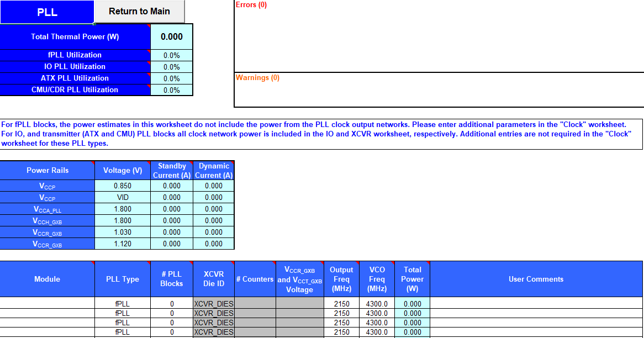Click the IO PLL Utilization percentage value
The image size is (644, 338).
(172, 67)
